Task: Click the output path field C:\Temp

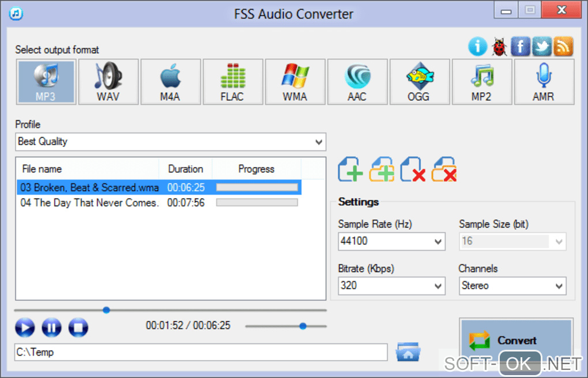Action: click(201, 352)
